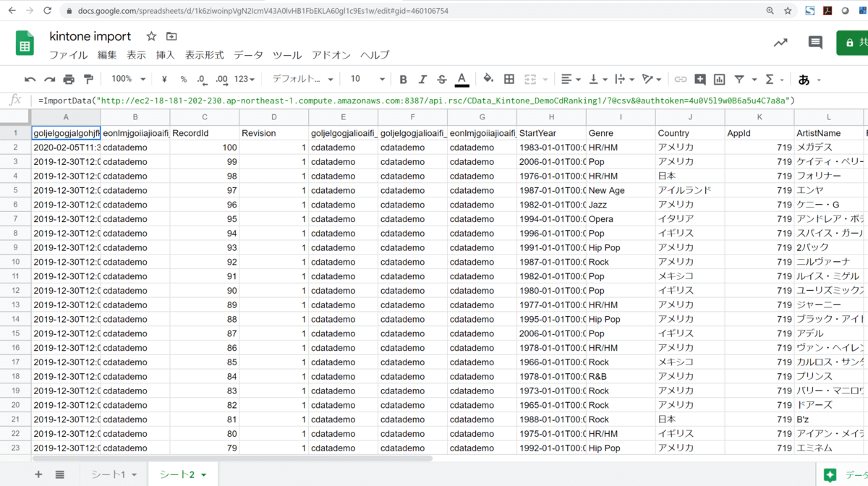Open the comment history icon
Viewport: 868px width, 486px height.
point(815,43)
